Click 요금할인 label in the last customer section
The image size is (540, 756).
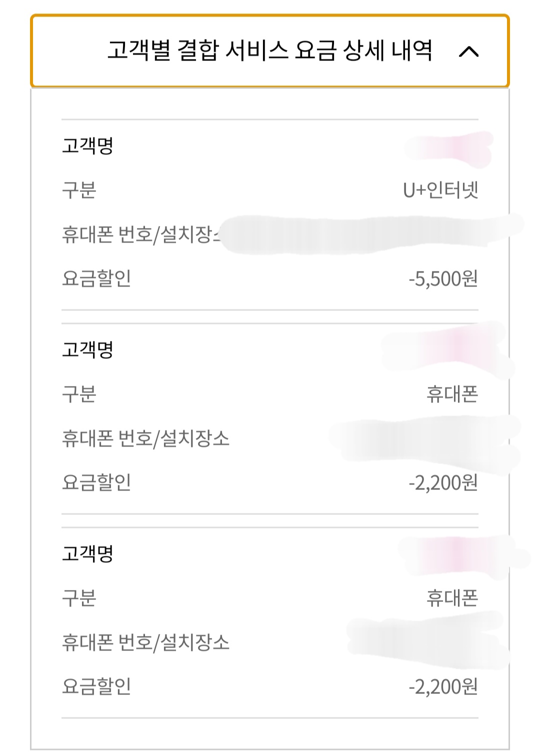pyautogui.click(x=96, y=686)
